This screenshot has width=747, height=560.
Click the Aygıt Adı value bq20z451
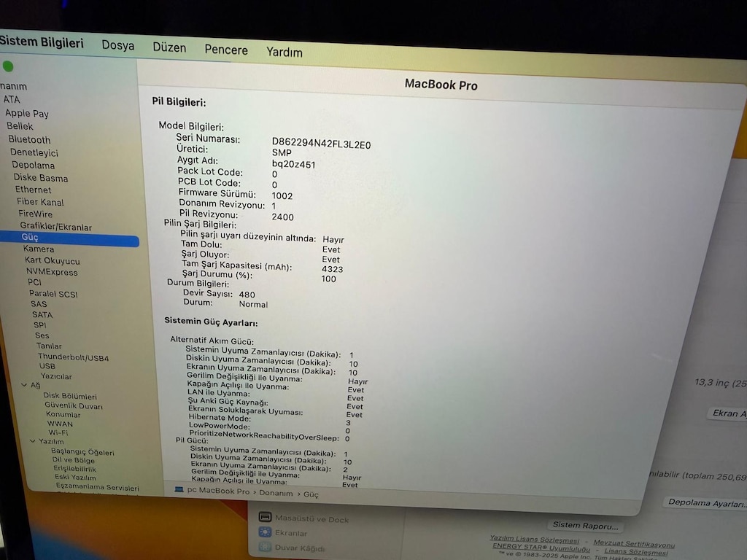click(293, 165)
